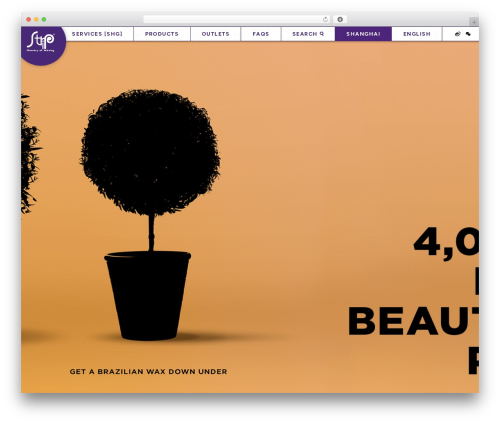Click the yellow minimize window button
Screen dimensions: 500x423
[x=36, y=19]
